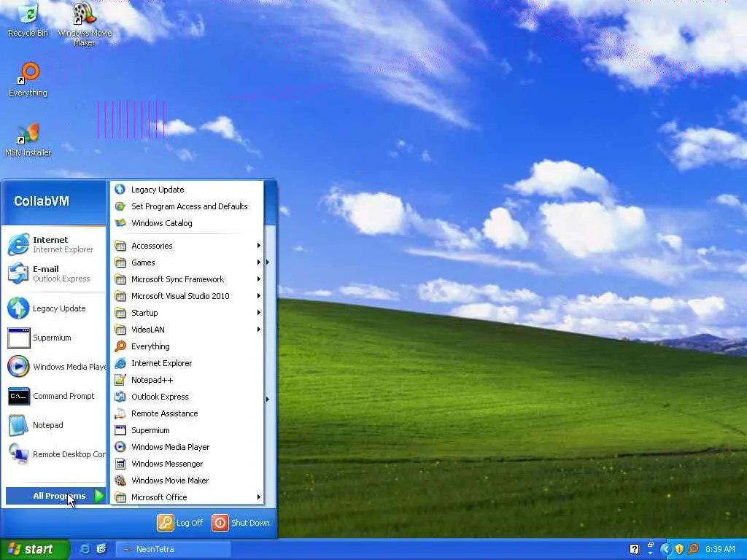
Task: Open Windows Catalog entry
Action: coord(187,223)
